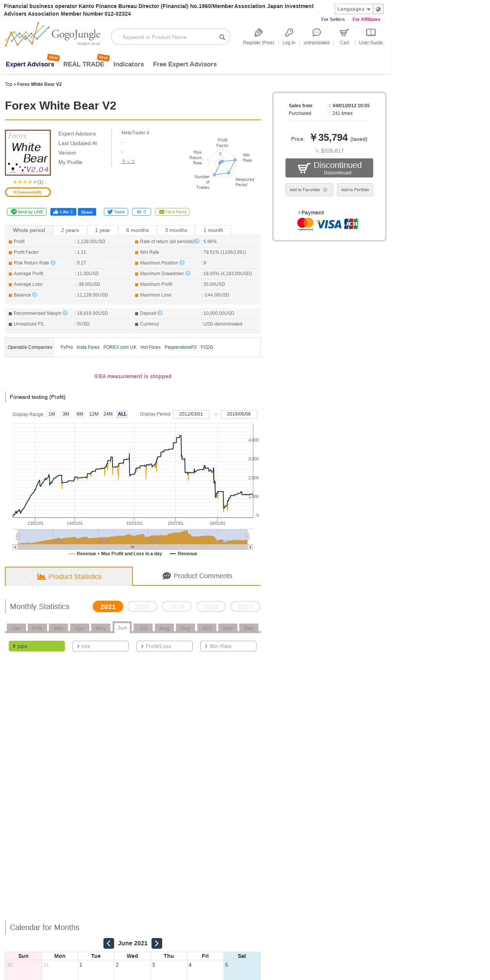Switch to 6 months tab
The width and height of the screenshot is (490, 980).
pyautogui.click(x=137, y=230)
